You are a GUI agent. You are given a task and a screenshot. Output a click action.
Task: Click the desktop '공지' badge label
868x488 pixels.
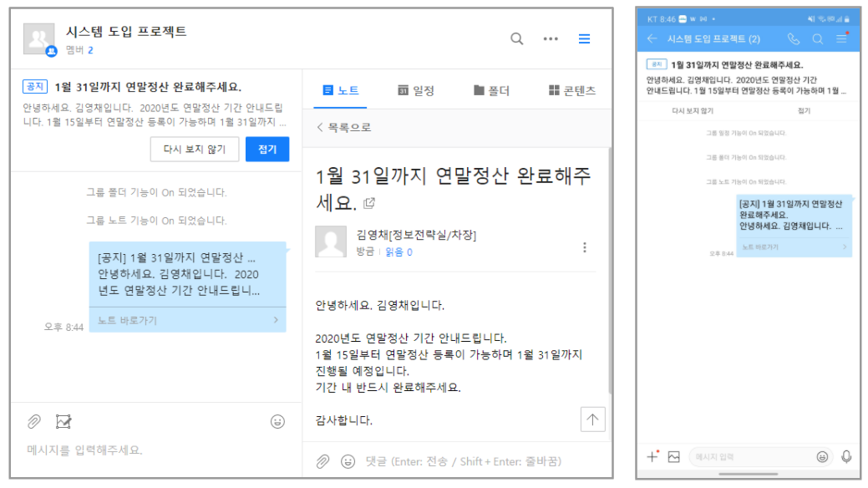pyautogui.click(x=35, y=86)
